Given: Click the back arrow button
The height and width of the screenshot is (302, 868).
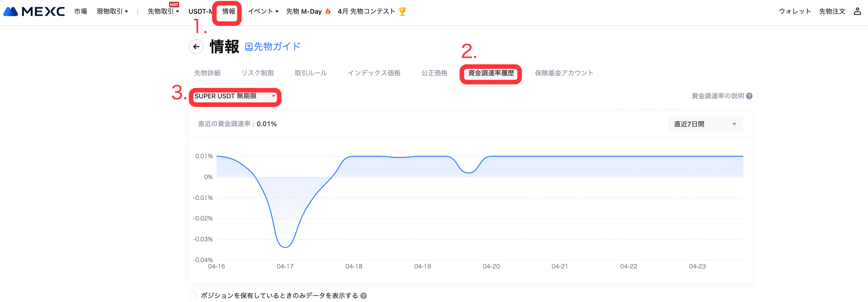Looking at the screenshot, I should (x=196, y=47).
